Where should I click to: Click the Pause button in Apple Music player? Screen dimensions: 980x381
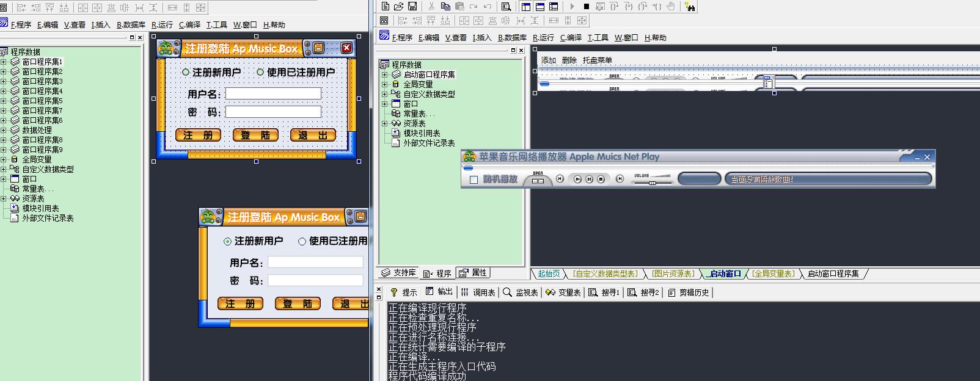click(589, 179)
